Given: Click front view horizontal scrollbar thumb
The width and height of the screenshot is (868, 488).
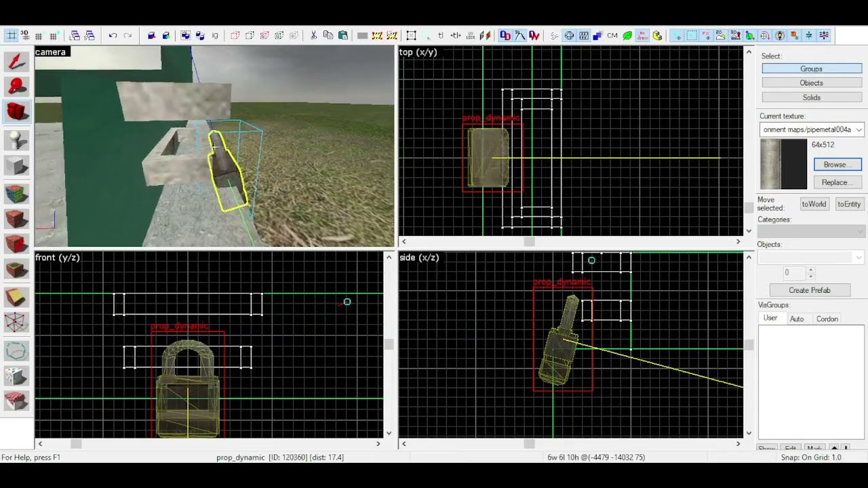Looking at the screenshot, I should point(76,444).
